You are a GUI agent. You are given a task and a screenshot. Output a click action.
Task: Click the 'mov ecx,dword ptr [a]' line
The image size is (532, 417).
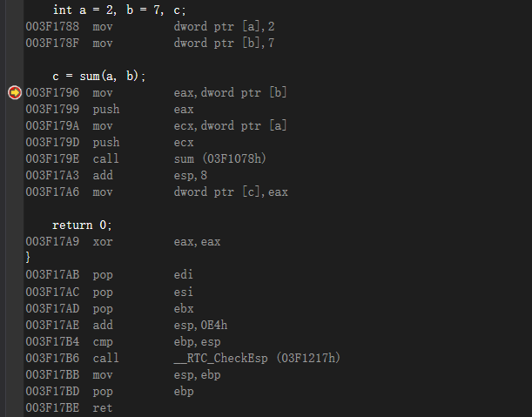(x=156, y=126)
